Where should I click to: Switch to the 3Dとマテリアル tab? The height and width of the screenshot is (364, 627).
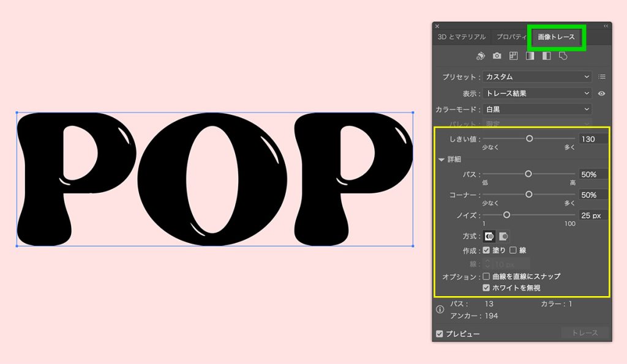pyautogui.click(x=463, y=37)
